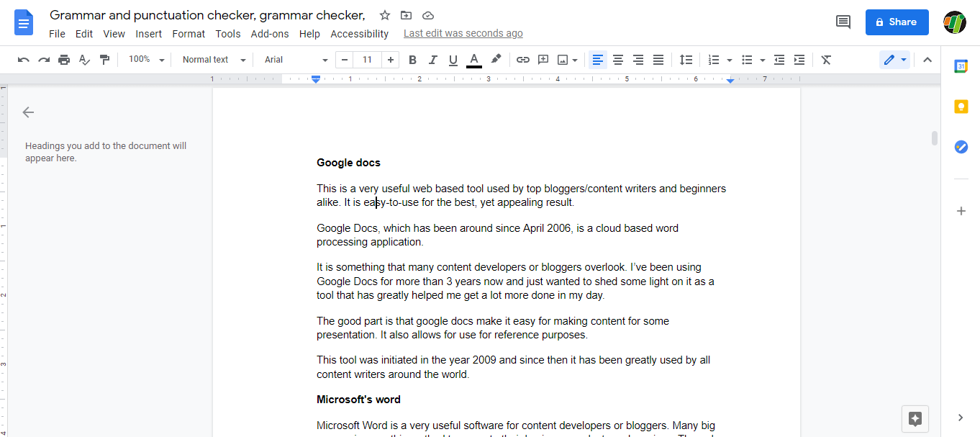Open the Insert menu
The image size is (980, 437).
pos(149,34)
